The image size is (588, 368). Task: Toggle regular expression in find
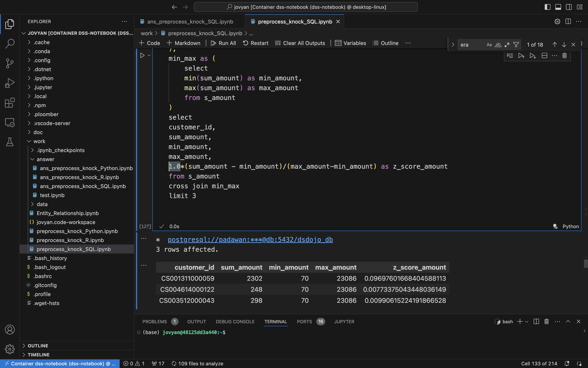tap(507, 45)
